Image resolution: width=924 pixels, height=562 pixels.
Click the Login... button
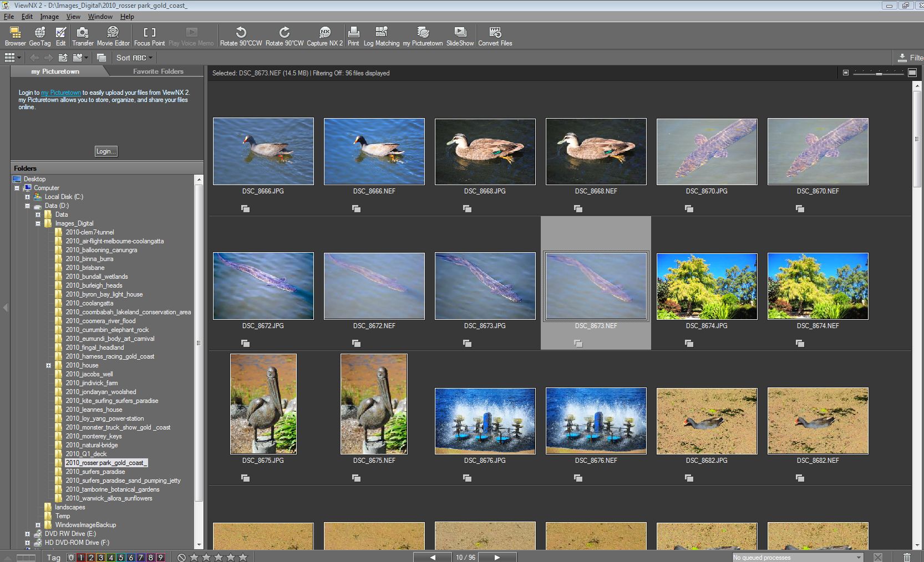point(105,151)
